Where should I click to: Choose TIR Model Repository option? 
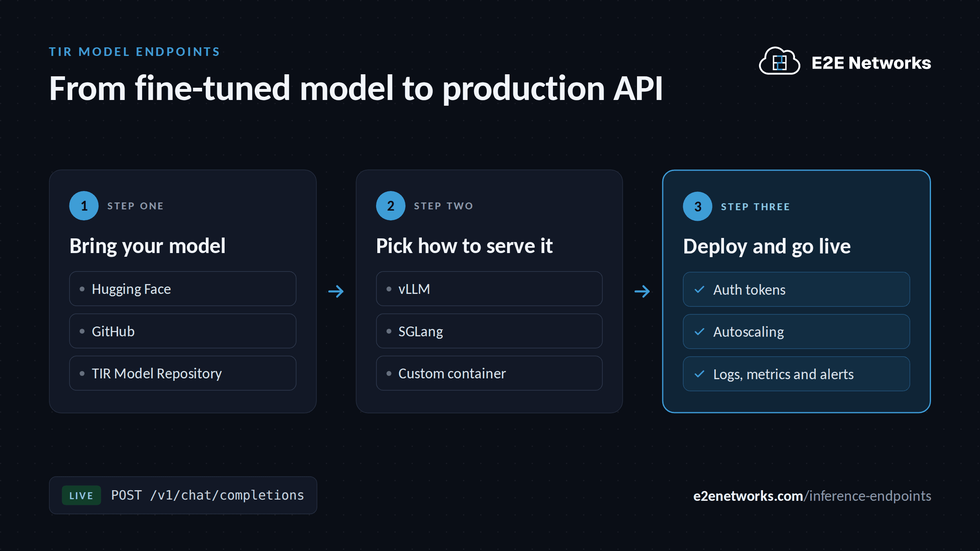tap(183, 373)
